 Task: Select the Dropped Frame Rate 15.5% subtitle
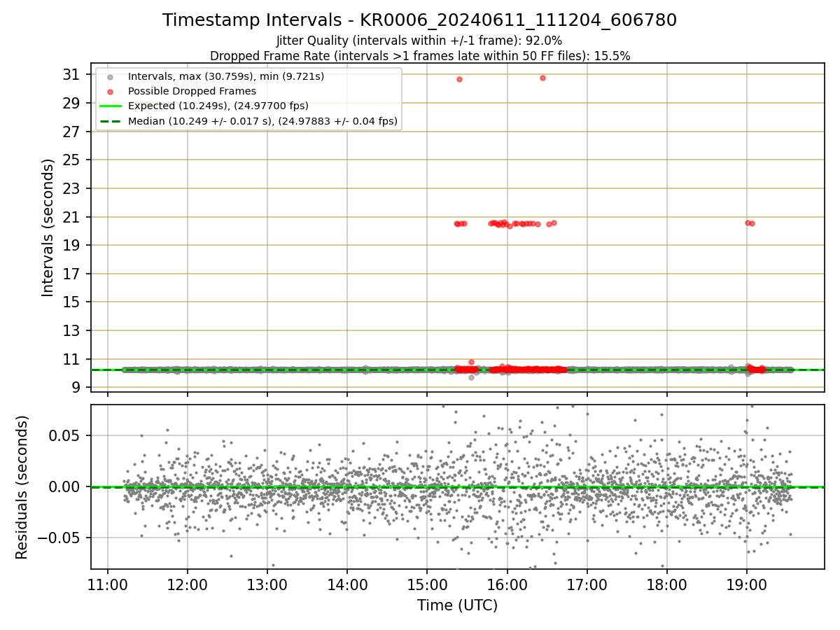[x=420, y=56]
